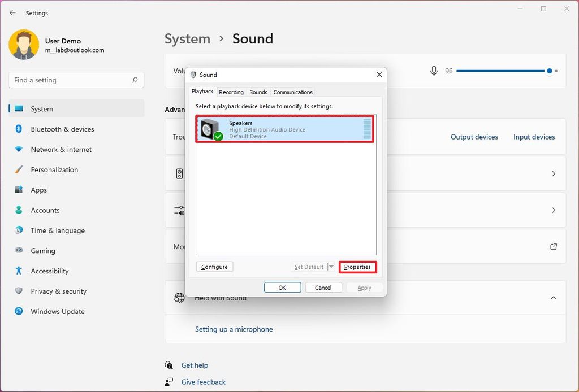Select the Bluetooth & devices sidebar icon

pos(20,129)
